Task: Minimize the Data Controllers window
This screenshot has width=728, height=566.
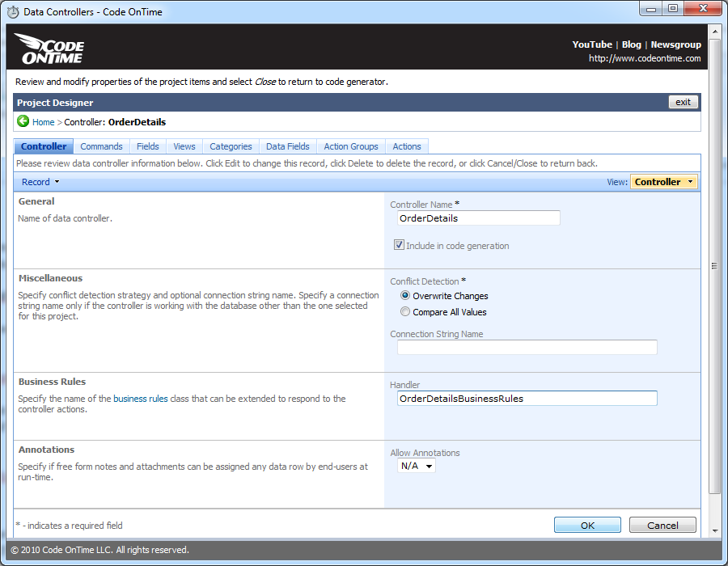Action: tap(651, 9)
